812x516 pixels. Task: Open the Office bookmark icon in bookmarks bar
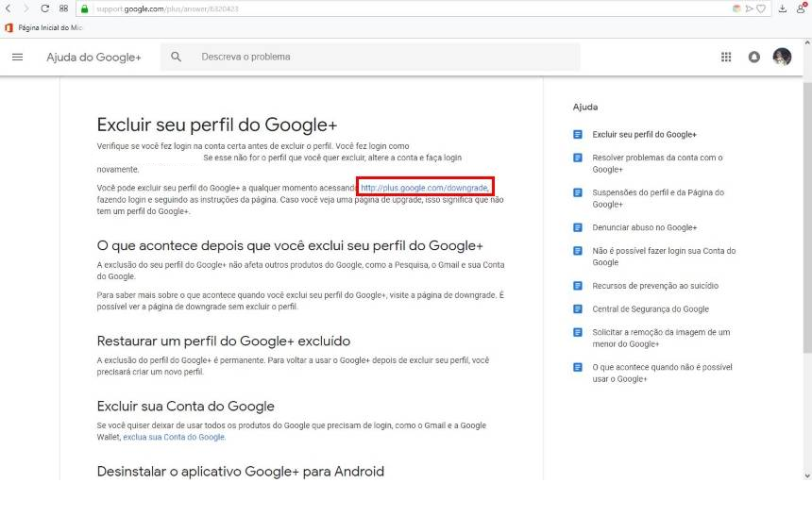(x=8, y=28)
